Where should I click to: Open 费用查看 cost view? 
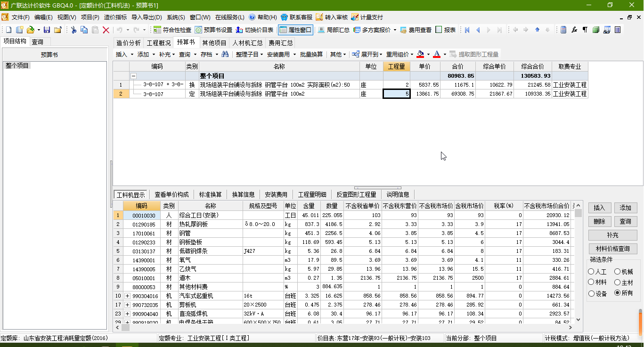click(416, 30)
